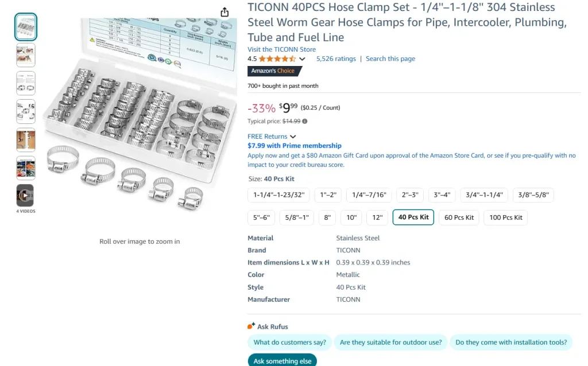Visit the TICONN Store link

tap(281, 49)
